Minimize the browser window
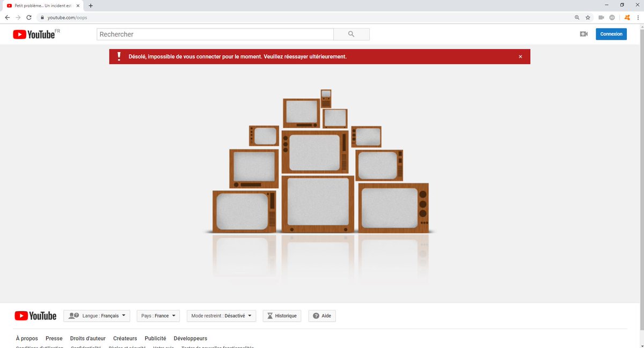This screenshot has height=348, width=644. coord(608,5)
